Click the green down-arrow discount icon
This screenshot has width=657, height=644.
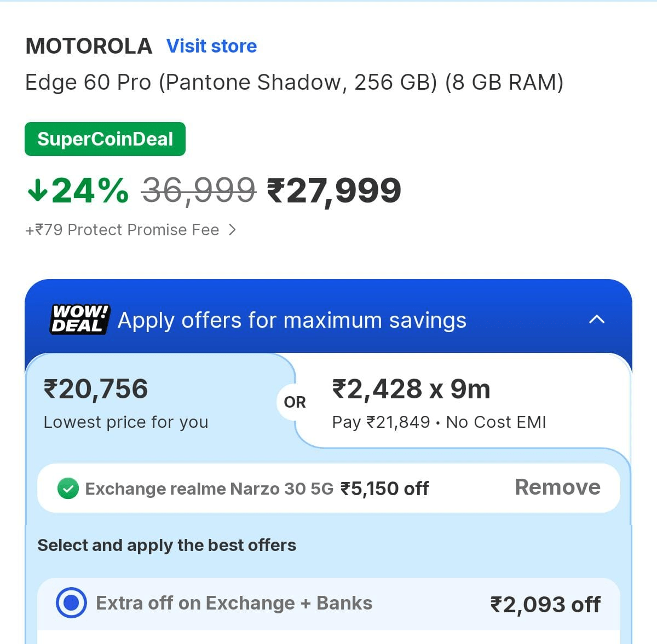37,190
